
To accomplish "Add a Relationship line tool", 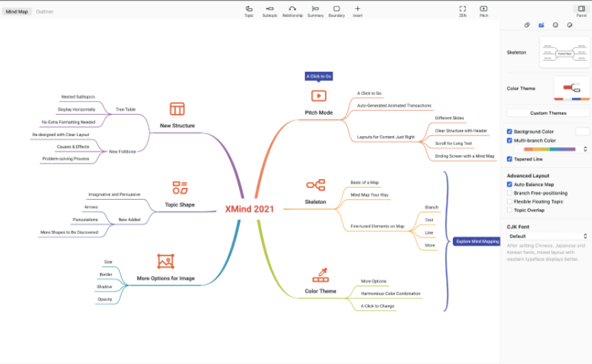I will tap(292, 11).
